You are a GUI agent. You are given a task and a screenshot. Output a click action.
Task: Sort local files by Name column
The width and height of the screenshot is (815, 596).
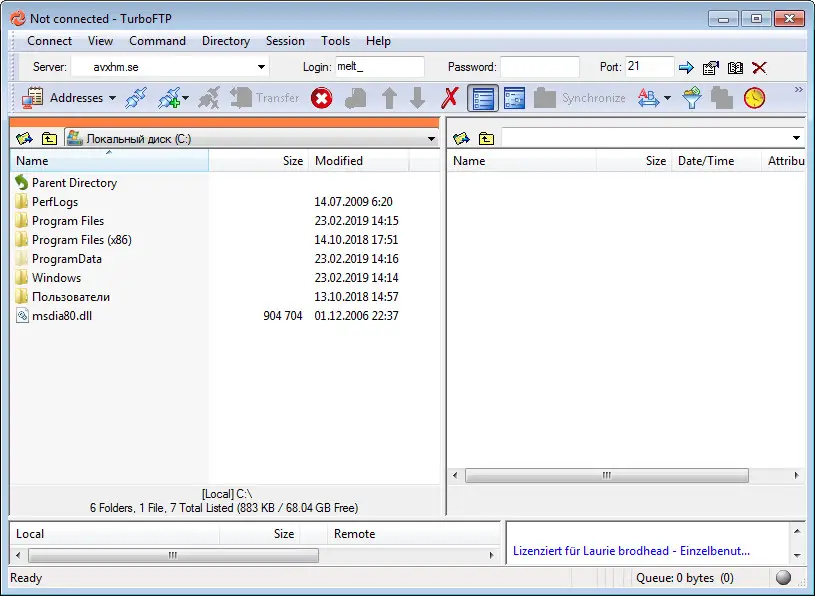[x=109, y=161]
